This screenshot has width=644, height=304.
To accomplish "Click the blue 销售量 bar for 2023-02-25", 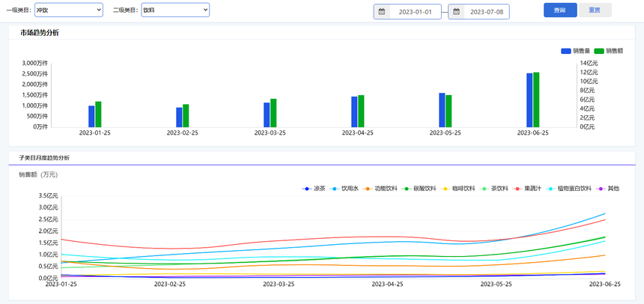I will (179, 117).
